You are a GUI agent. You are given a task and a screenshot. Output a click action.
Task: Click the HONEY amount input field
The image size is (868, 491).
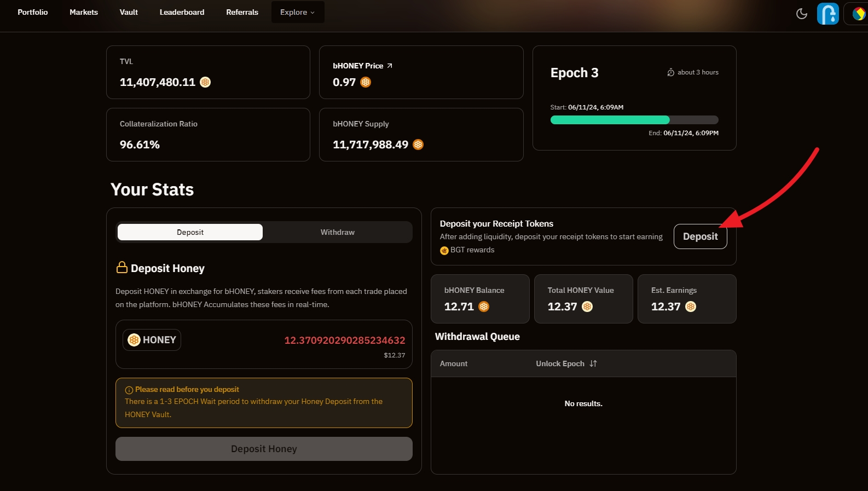pos(345,340)
